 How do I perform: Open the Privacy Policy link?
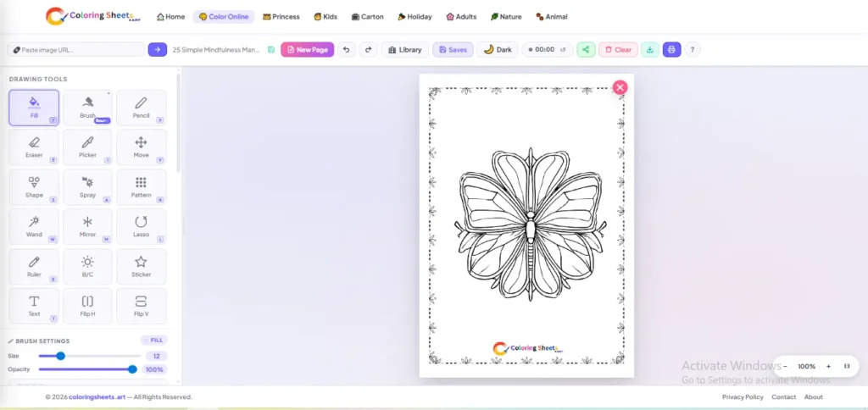coord(743,396)
